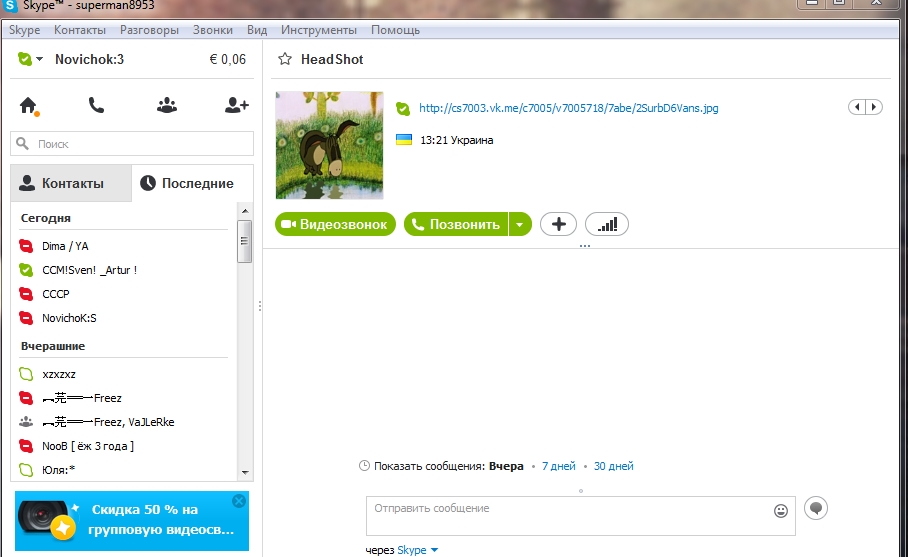908x557 pixels.
Task: Call HeadShot with the Позвонить button
Action: pyautogui.click(x=456, y=224)
